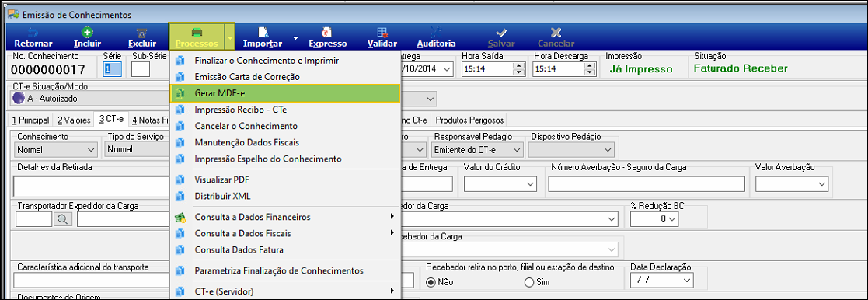This screenshot has height=300, width=868.
Task: Choose Consulta Dados Fatura menu entry
Action: (285, 249)
